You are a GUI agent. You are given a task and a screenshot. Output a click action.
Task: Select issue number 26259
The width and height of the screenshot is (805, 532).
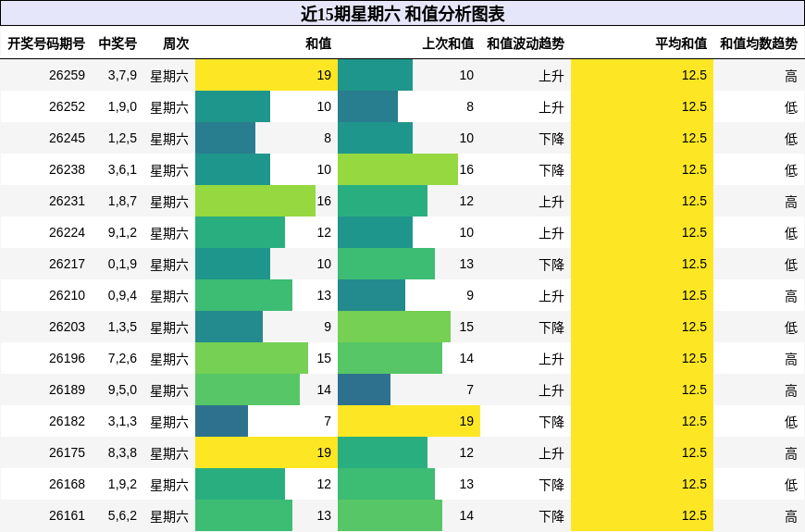coord(68,76)
